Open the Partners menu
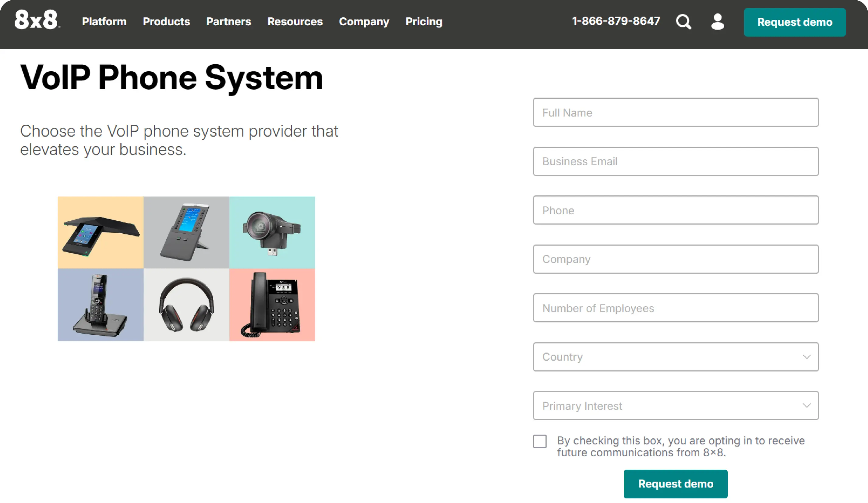The height and width of the screenshot is (503, 868). [228, 22]
